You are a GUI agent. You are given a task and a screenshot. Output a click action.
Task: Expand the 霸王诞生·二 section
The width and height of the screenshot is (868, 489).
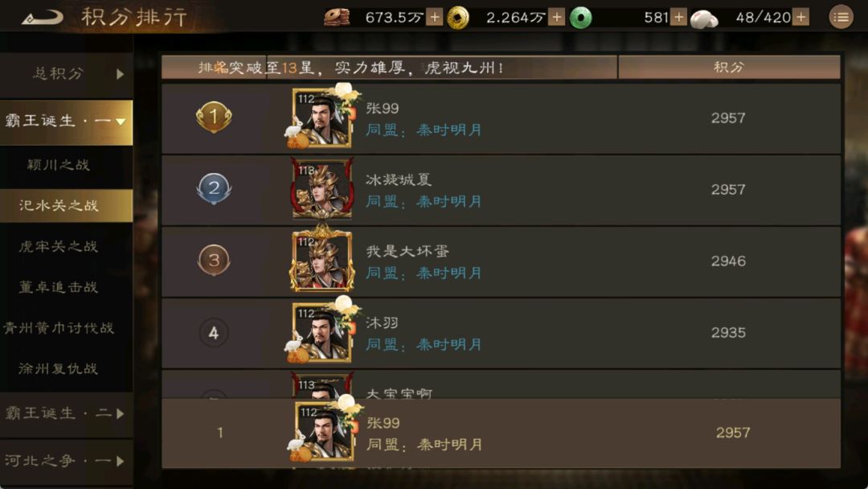(67, 413)
